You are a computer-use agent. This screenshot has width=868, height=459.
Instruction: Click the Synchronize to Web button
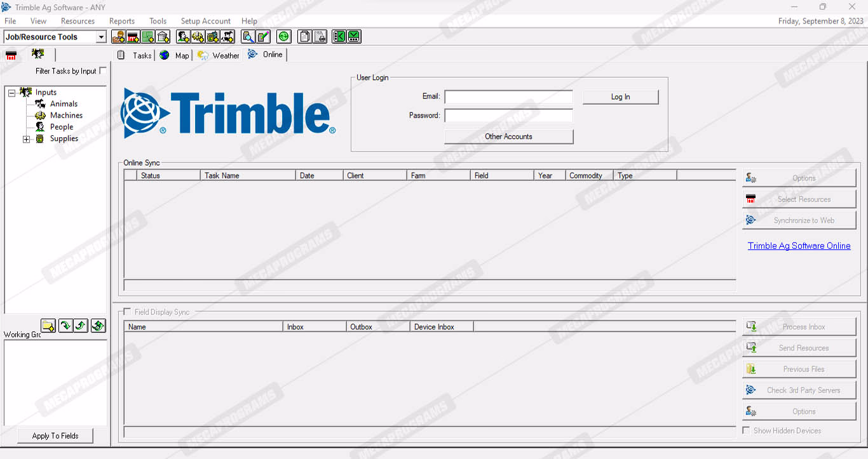[x=799, y=220]
